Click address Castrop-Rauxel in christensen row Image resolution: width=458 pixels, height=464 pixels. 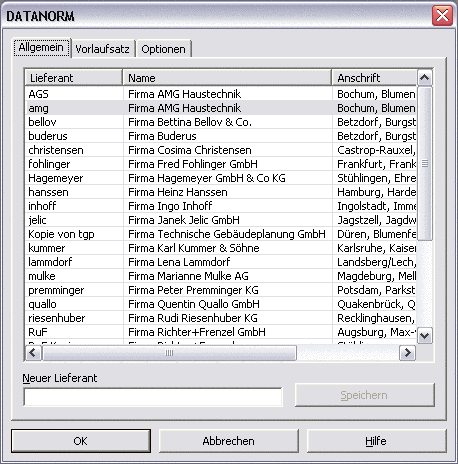click(376, 150)
